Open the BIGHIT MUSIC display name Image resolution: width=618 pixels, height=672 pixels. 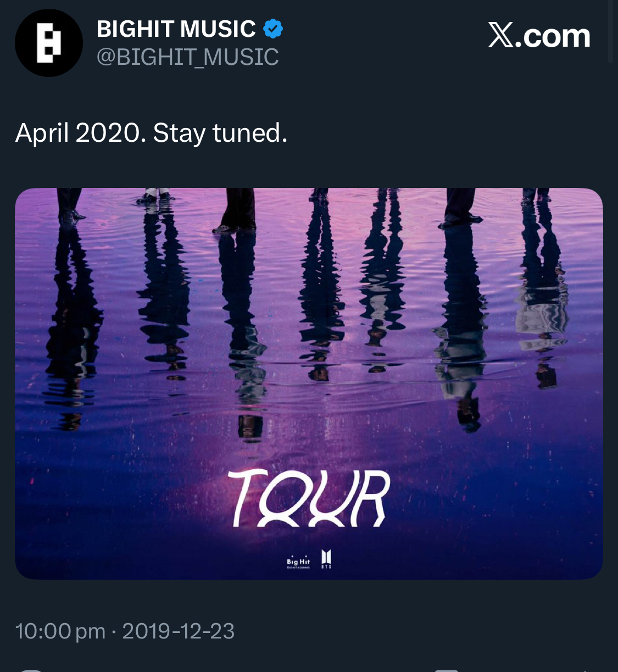176,29
